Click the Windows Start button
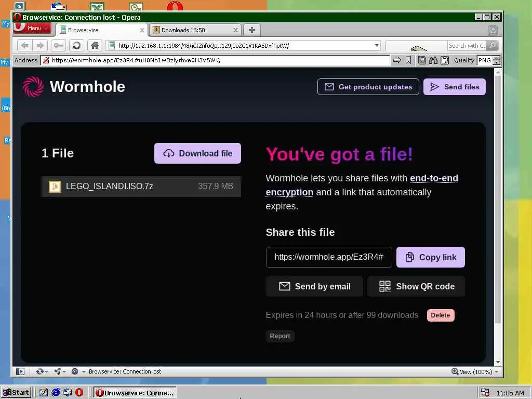 (x=16, y=393)
